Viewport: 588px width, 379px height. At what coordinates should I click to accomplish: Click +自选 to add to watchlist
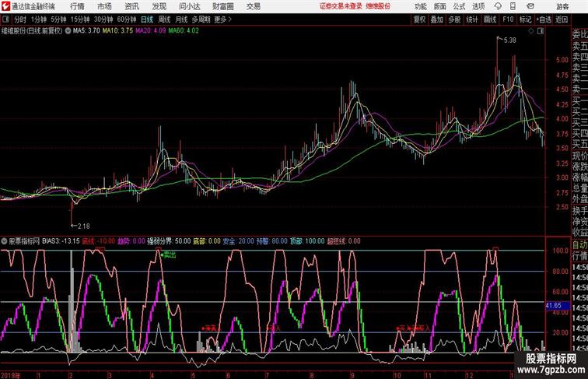click(x=544, y=19)
